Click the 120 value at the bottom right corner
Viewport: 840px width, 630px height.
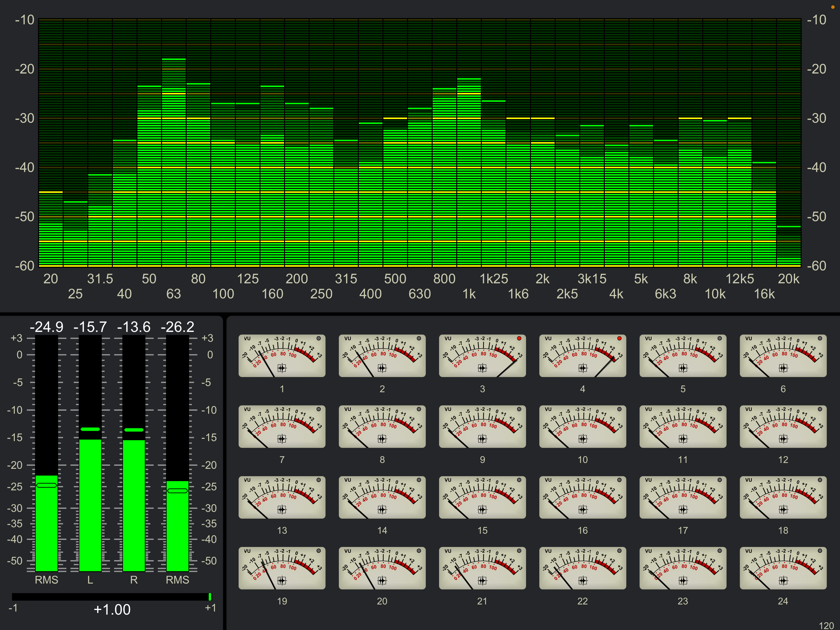point(826,625)
